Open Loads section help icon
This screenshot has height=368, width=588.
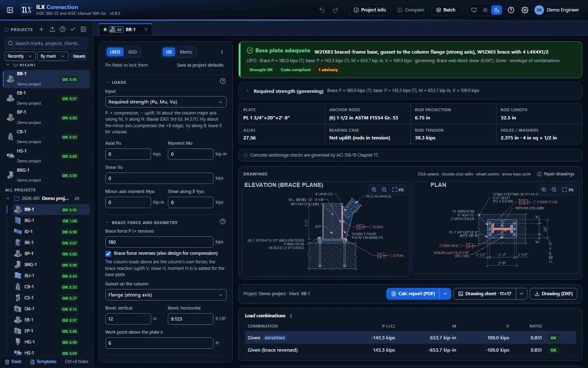point(223,81)
